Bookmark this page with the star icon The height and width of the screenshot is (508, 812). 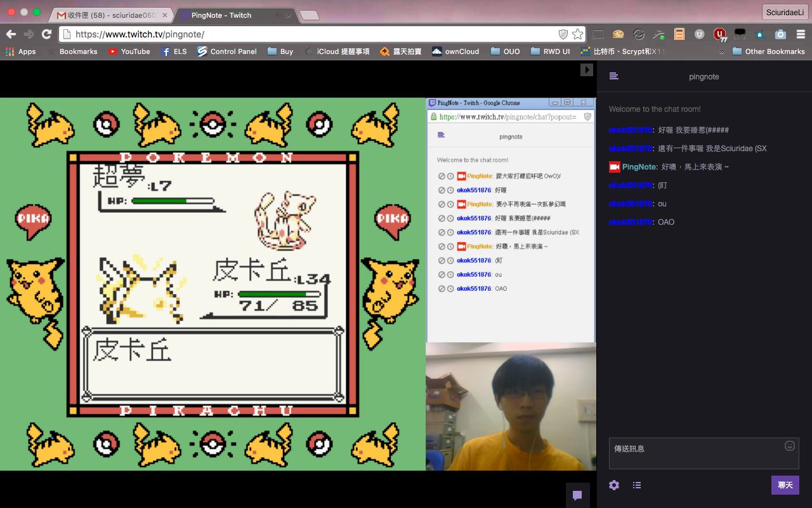[577, 34]
